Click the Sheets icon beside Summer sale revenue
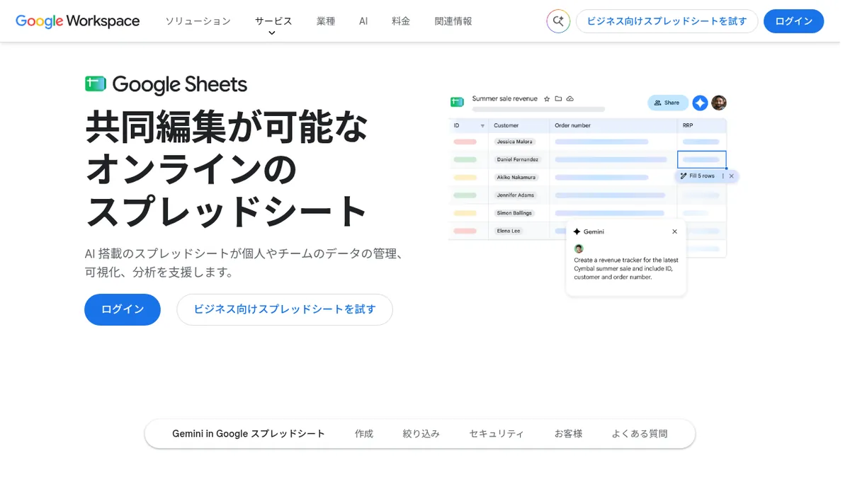The image size is (850, 504). (x=458, y=102)
